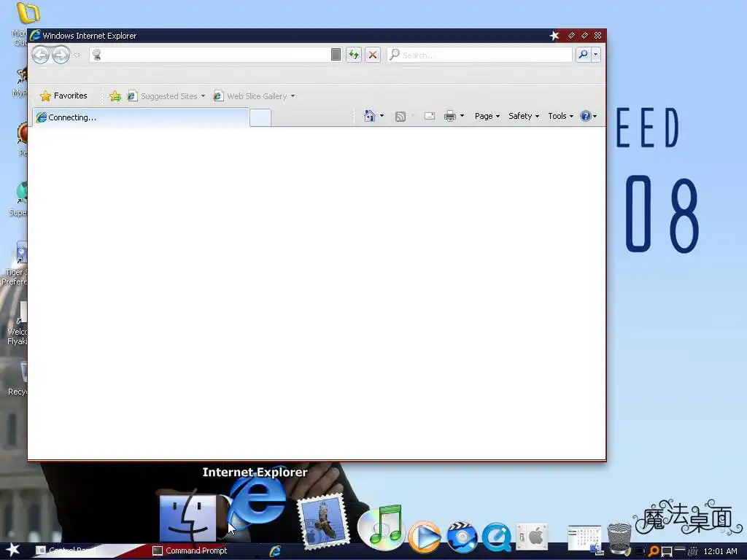
Task: Open QuickTime Player in the dock
Action: 496,537
